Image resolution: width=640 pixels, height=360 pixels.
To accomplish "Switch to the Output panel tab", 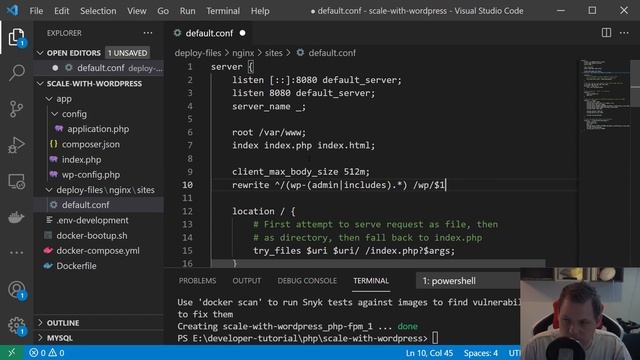I will coord(247,281).
